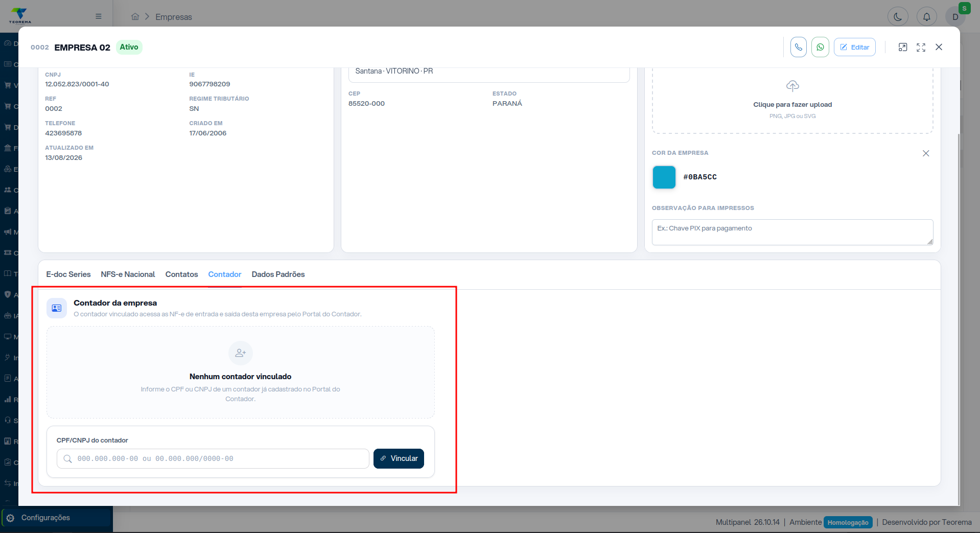Go to home via breadcrumb icon

135,16
